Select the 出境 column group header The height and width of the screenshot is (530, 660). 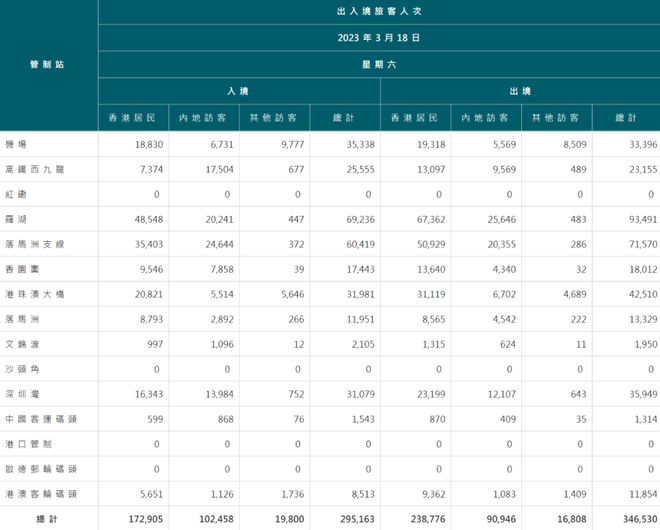click(x=519, y=90)
